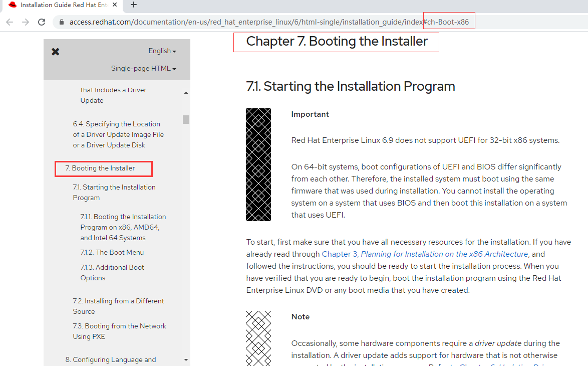Click the sidebar scroll down arrow

[x=186, y=359]
